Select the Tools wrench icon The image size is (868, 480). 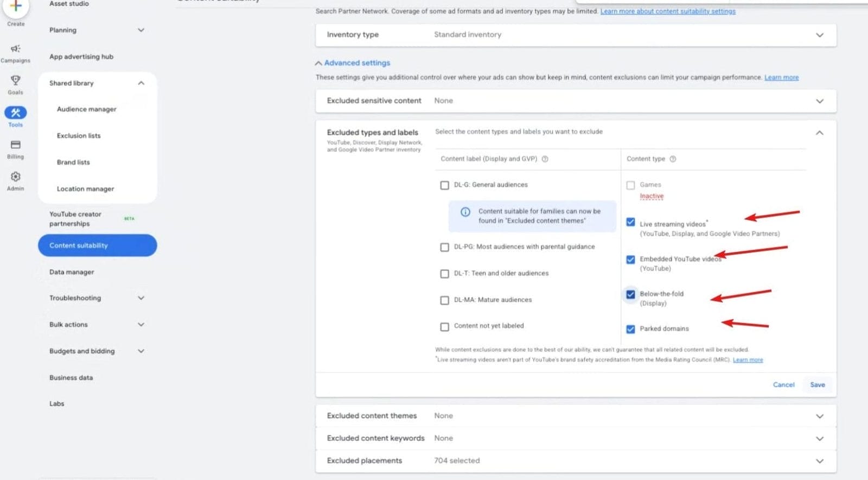pos(16,112)
